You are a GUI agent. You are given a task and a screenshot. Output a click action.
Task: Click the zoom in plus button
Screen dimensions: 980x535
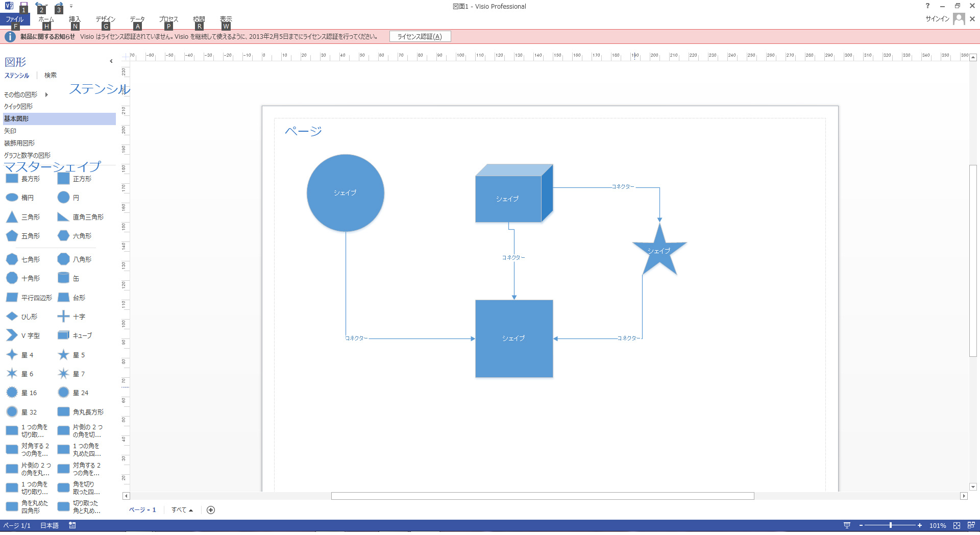point(920,525)
